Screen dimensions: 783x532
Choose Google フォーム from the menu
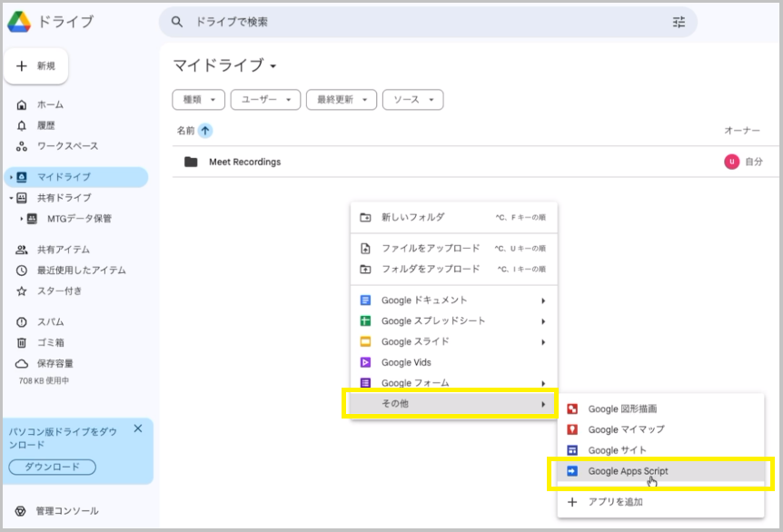[x=454, y=383]
